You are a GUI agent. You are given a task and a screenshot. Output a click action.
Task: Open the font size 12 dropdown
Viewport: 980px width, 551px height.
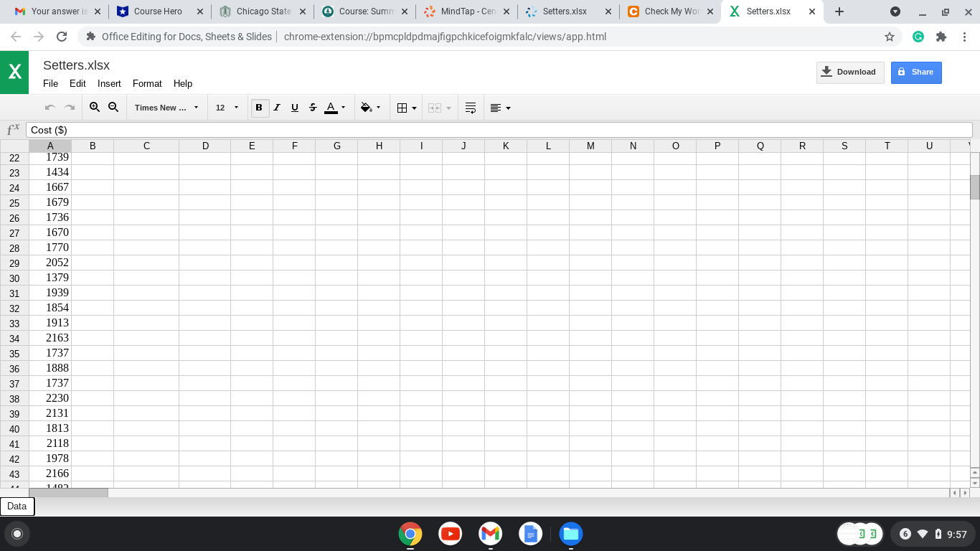click(x=227, y=108)
